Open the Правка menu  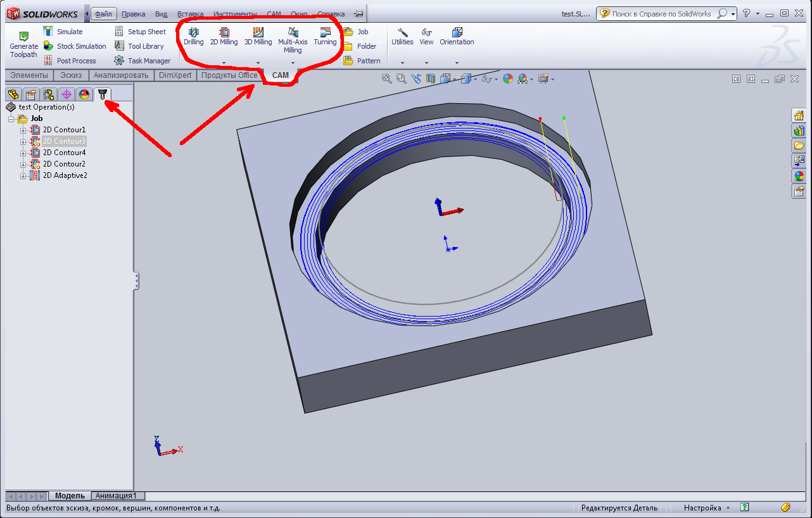[x=133, y=14]
